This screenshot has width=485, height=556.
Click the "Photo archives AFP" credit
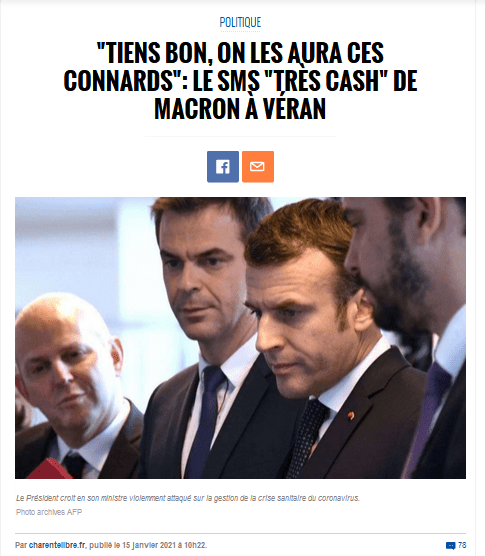pyautogui.click(x=49, y=512)
